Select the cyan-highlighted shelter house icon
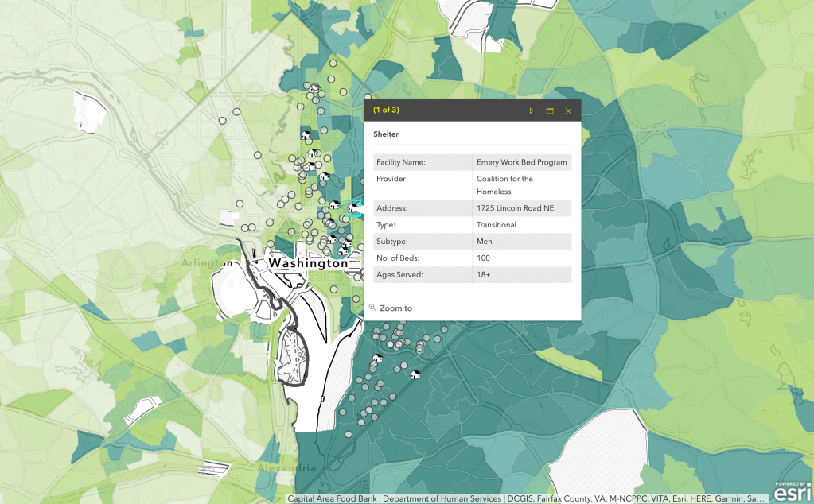This screenshot has height=504, width=814. click(352, 207)
